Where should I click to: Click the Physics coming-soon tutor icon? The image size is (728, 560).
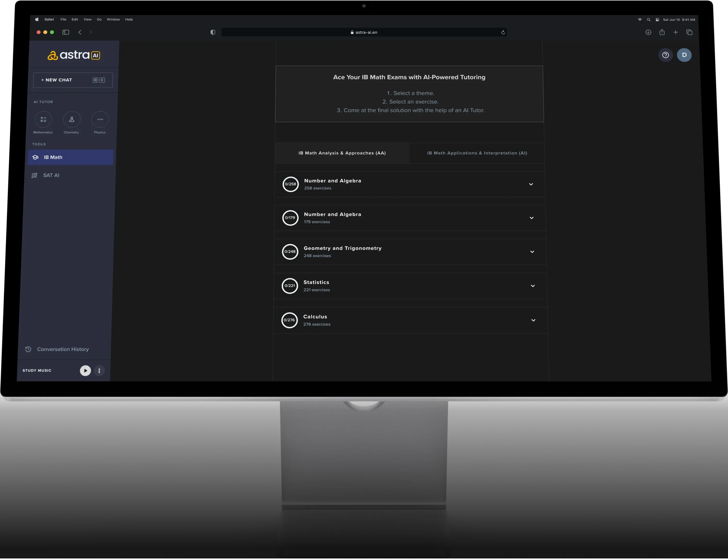click(x=100, y=119)
